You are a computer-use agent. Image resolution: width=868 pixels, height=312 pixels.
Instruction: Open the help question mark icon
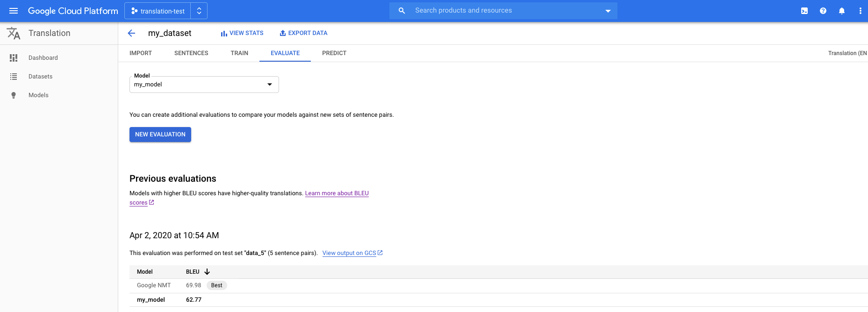(823, 11)
